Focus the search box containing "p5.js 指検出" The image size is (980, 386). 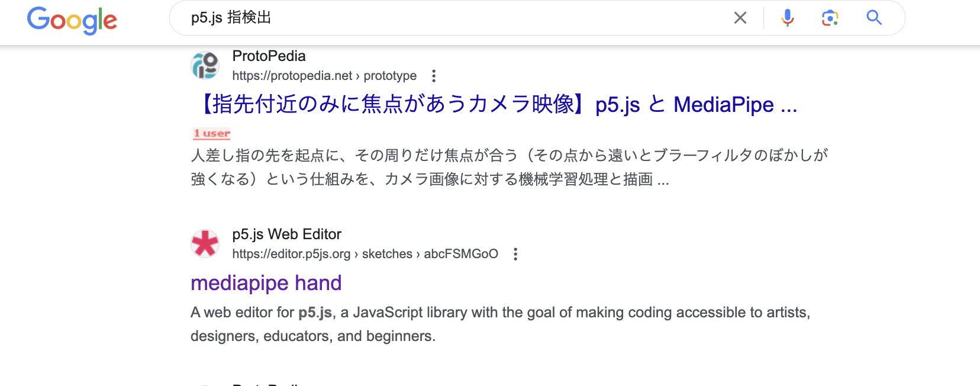(450, 18)
